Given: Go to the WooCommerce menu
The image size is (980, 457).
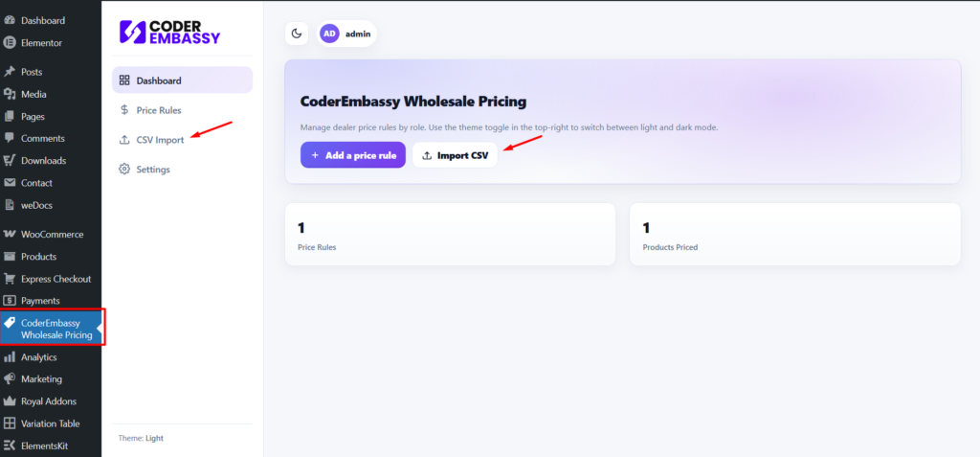Looking at the screenshot, I should (x=52, y=234).
